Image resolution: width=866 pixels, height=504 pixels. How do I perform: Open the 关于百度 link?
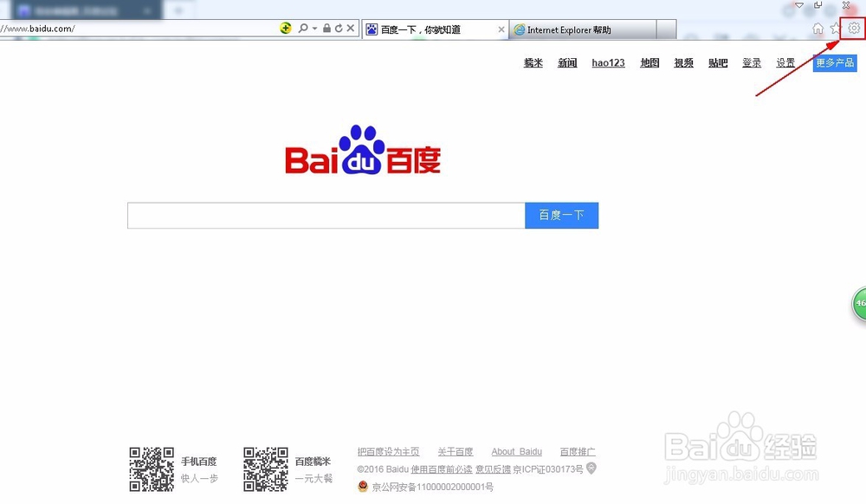(456, 451)
